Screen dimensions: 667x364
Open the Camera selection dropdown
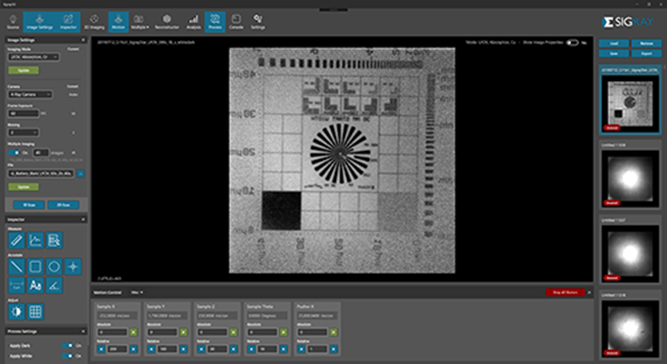(30, 94)
